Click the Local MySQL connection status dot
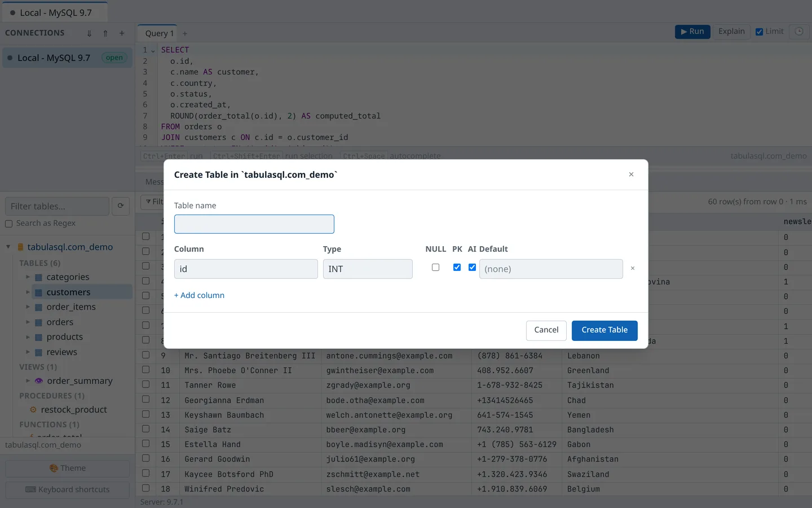 point(10,58)
